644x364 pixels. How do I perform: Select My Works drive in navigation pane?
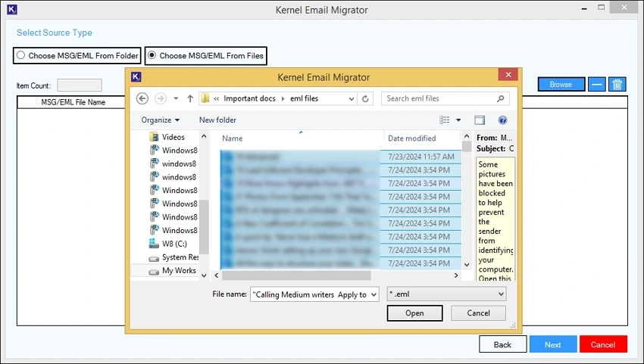click(x=179, y=270)
